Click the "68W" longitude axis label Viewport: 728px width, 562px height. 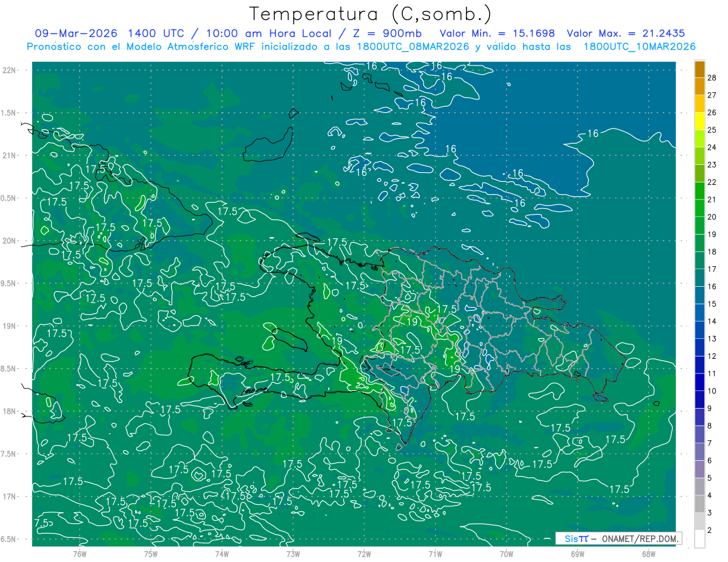[x=648, y=554]
